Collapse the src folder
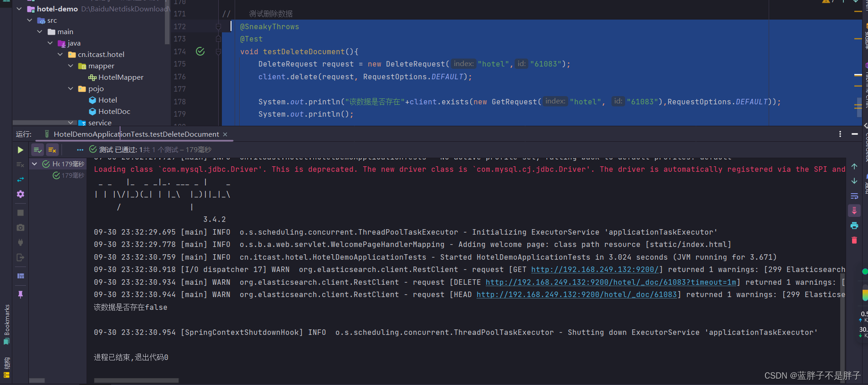 tap(30, 20)
